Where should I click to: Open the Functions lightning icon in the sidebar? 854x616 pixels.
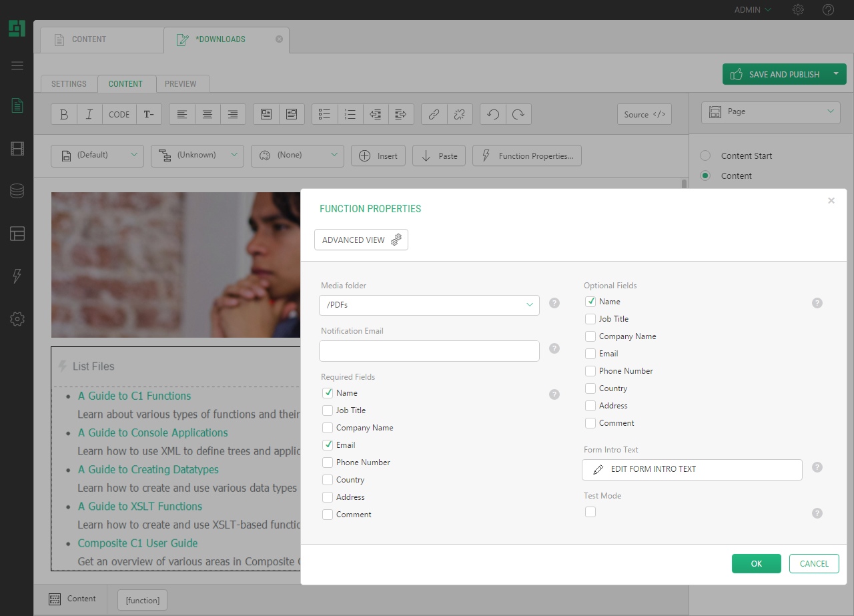pos(17,276)
